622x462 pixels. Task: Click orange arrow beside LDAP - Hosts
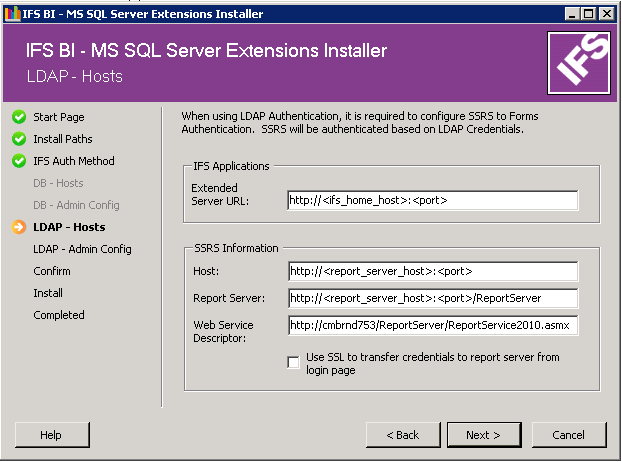18,227
